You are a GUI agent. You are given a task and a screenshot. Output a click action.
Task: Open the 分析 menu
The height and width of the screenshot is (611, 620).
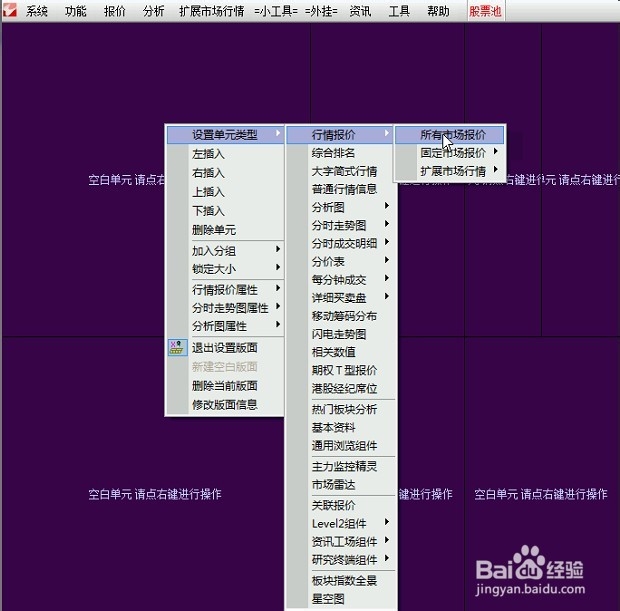point(153,11)
